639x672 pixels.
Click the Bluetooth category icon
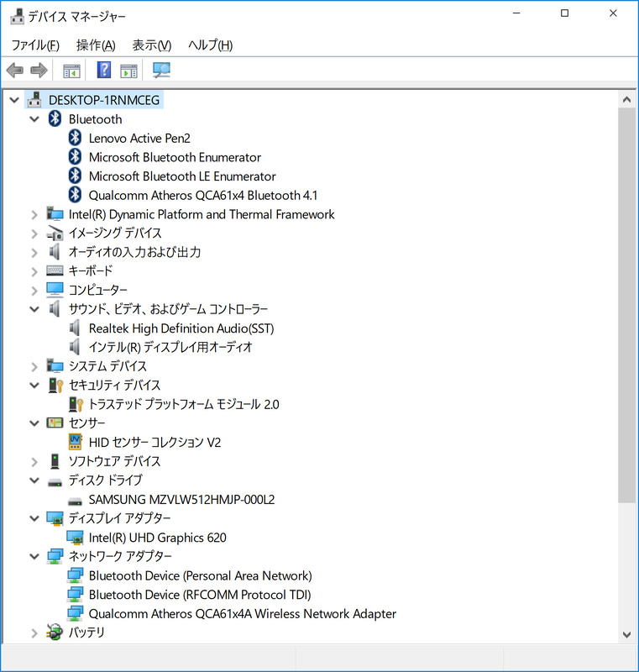(x=55, y=118)
